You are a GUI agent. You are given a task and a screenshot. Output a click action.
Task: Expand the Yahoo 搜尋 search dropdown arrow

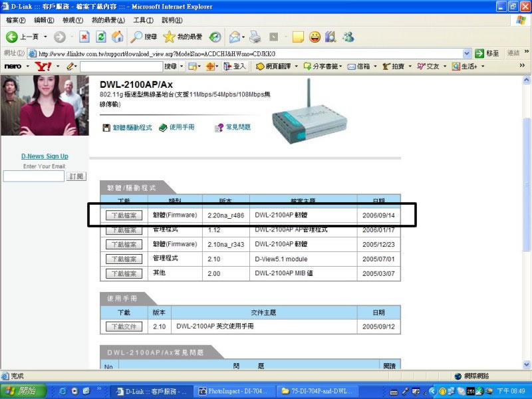pos(182,66)
